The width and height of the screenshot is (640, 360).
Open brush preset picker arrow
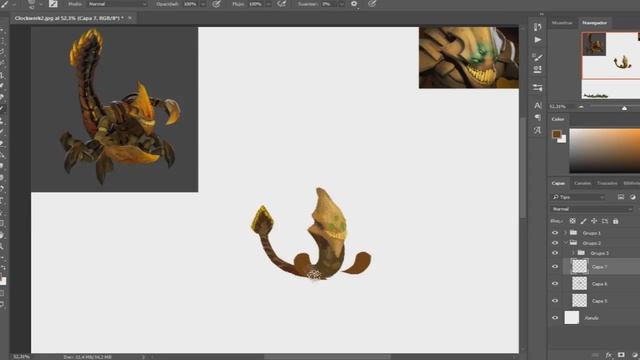click(40, 4)
